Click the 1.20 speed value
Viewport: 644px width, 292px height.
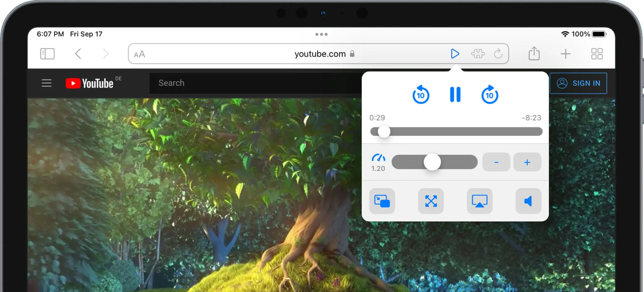[378, 169]
